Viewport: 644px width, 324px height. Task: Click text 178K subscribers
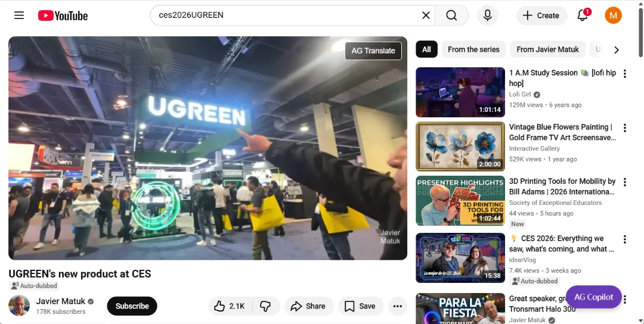tap(61, 311)
